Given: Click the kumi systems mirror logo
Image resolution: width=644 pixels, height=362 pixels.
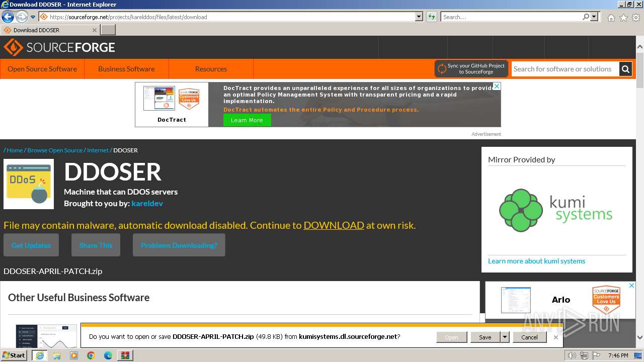Looking at the screenshot, I should (x=556, y=210).
